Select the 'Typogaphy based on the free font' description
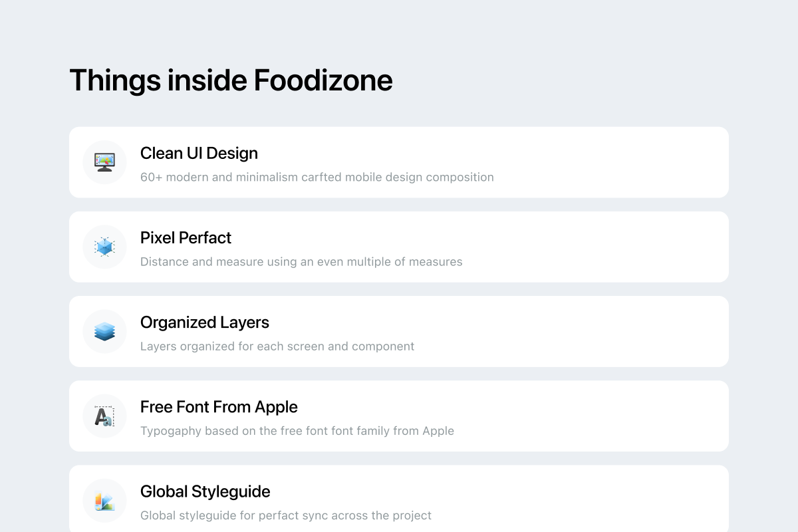The image size is (798, 532). [x=297, y=430]
